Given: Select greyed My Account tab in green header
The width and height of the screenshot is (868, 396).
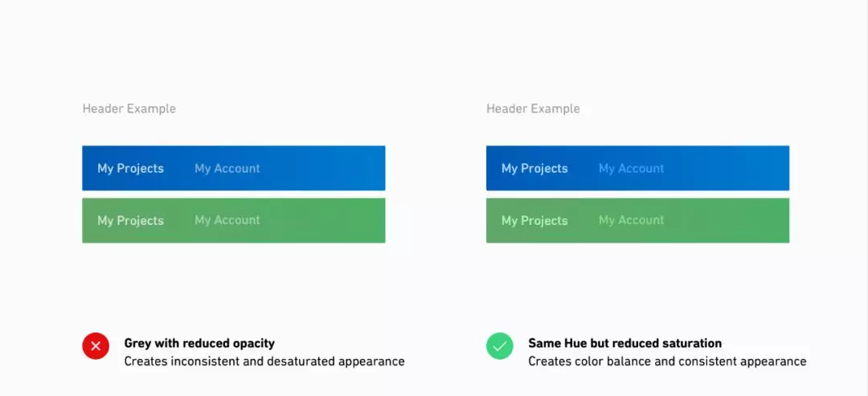Looking at the screenshot, I should (227, 220).
